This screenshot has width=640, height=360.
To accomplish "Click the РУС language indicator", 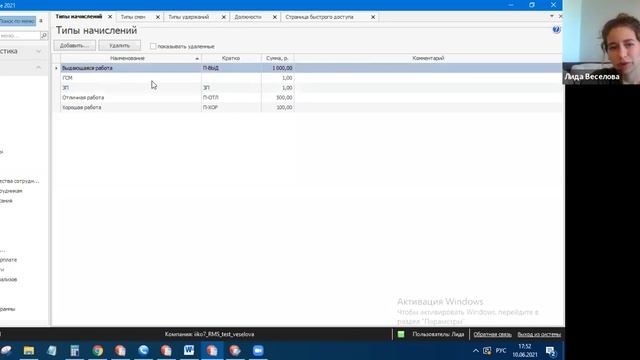I will (x=501, y=351).
